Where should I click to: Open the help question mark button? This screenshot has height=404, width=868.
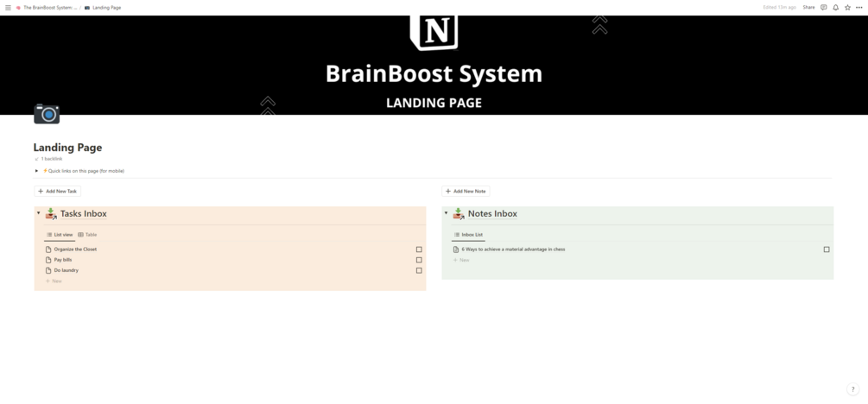(x=852, y=389)
